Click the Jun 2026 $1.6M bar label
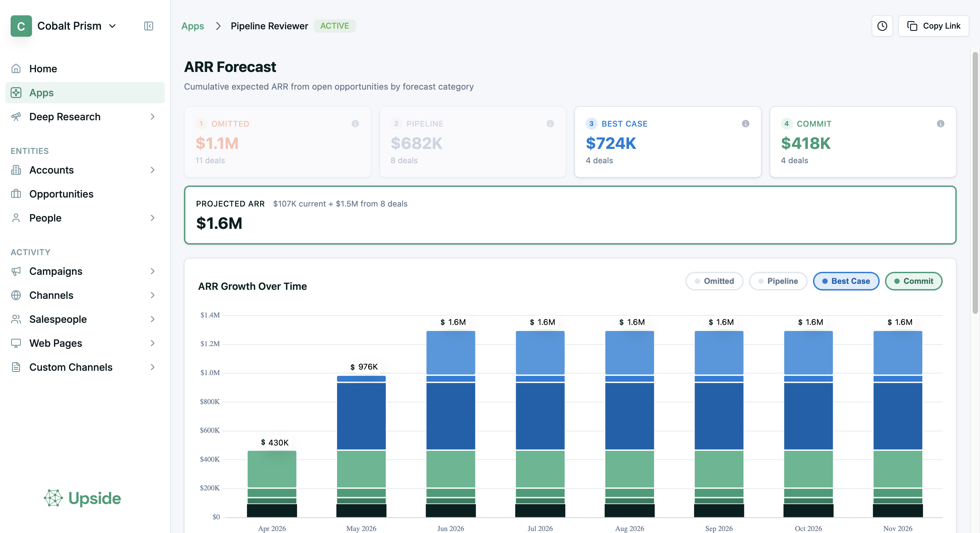 [x=453, y=322]
